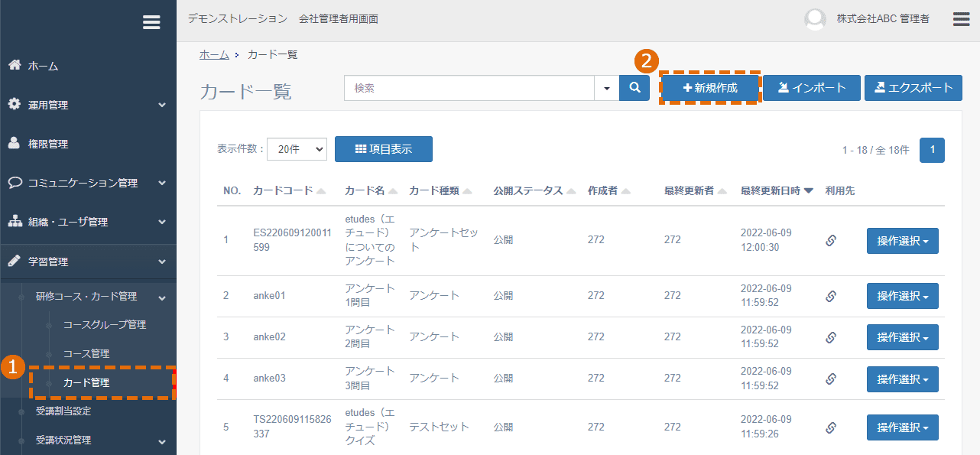Open the top-right hamburger menu icon
This screenshot has height=455, width=980.
click(x=961, y=19)
